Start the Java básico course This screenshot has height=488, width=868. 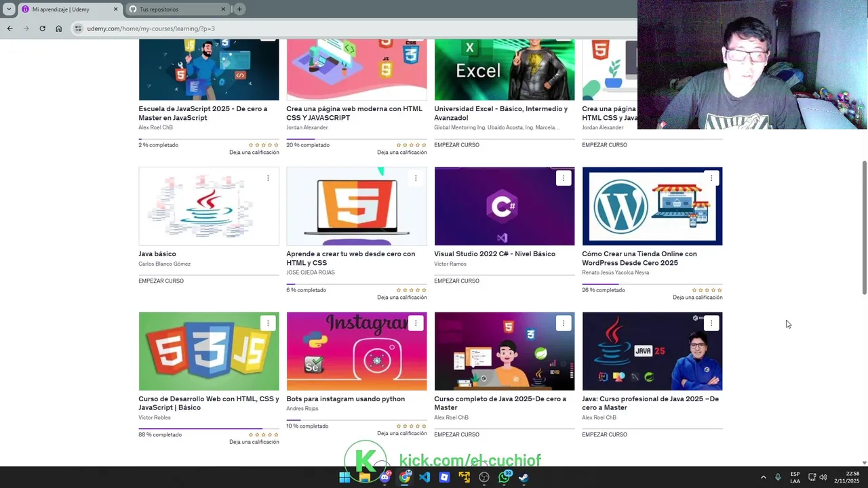click(161, 281)
